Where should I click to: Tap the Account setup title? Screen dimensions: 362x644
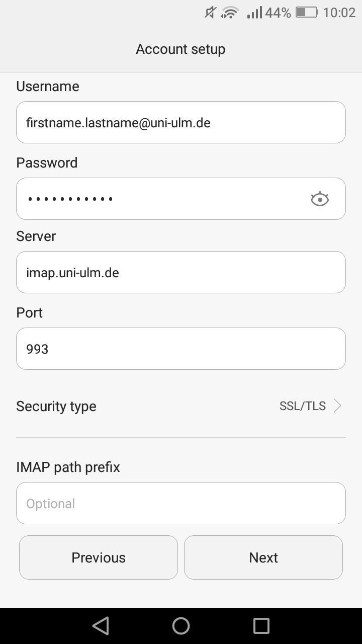[180, 49]
